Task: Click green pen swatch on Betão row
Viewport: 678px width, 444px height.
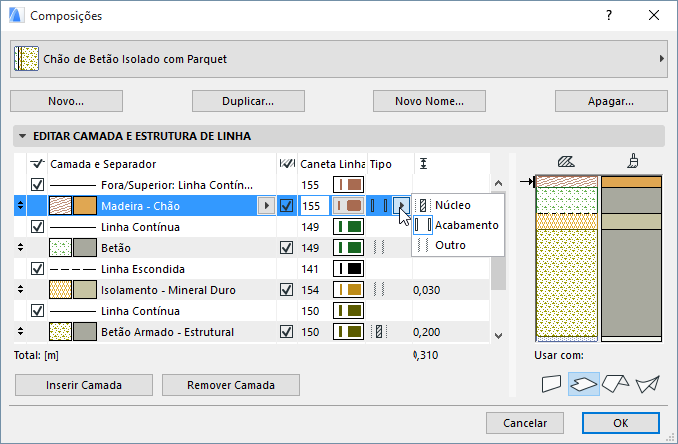Action: click(x=348, y=248)
